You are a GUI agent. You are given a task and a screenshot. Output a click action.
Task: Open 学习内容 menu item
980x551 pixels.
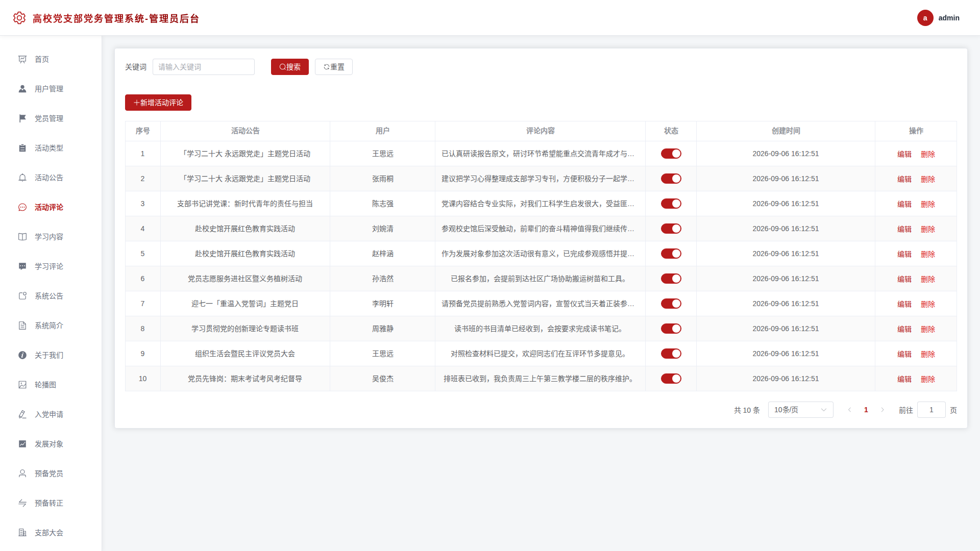point(51,237)
